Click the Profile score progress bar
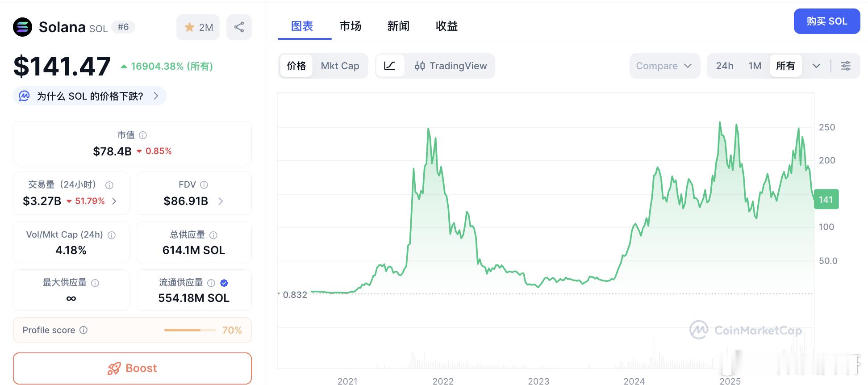The image size is (868, 385). (x=190, y=330)
